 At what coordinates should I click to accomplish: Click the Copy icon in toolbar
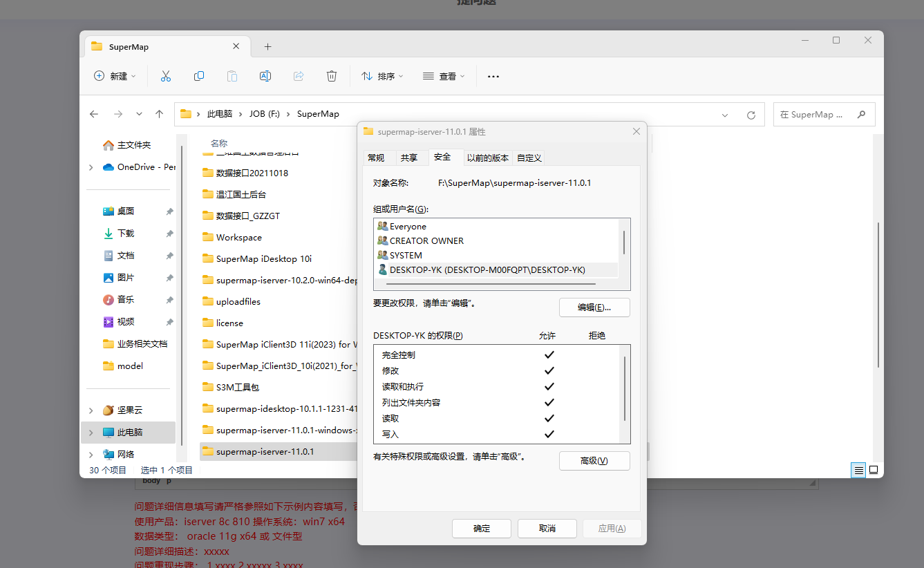coord(199,76)
